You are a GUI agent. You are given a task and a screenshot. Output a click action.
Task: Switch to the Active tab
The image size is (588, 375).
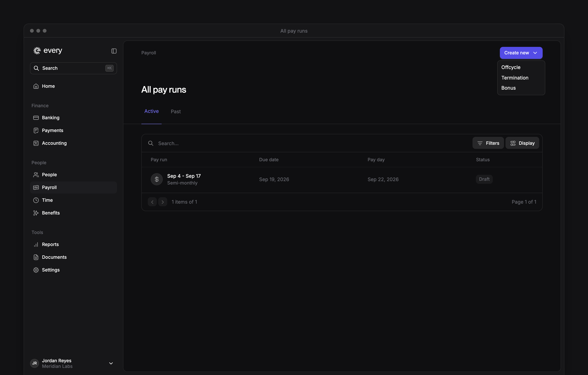point(151,111)
